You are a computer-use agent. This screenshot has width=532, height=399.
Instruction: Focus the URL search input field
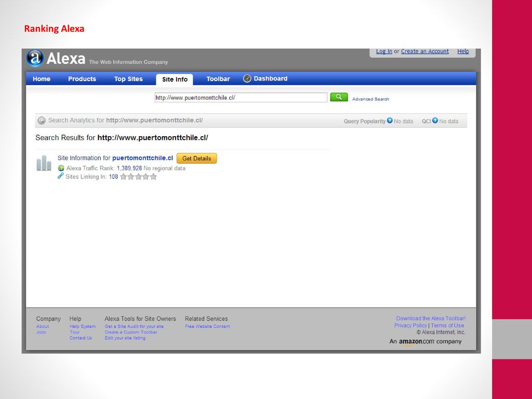click(x=241, y=97)
